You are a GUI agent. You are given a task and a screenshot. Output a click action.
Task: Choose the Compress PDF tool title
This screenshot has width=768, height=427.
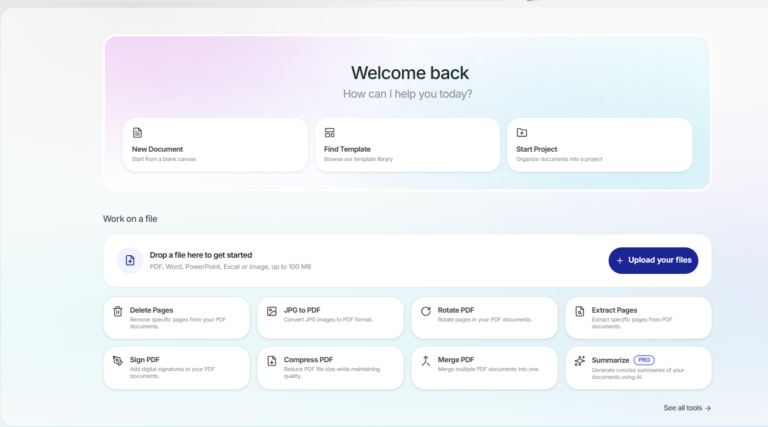point(308,360)
